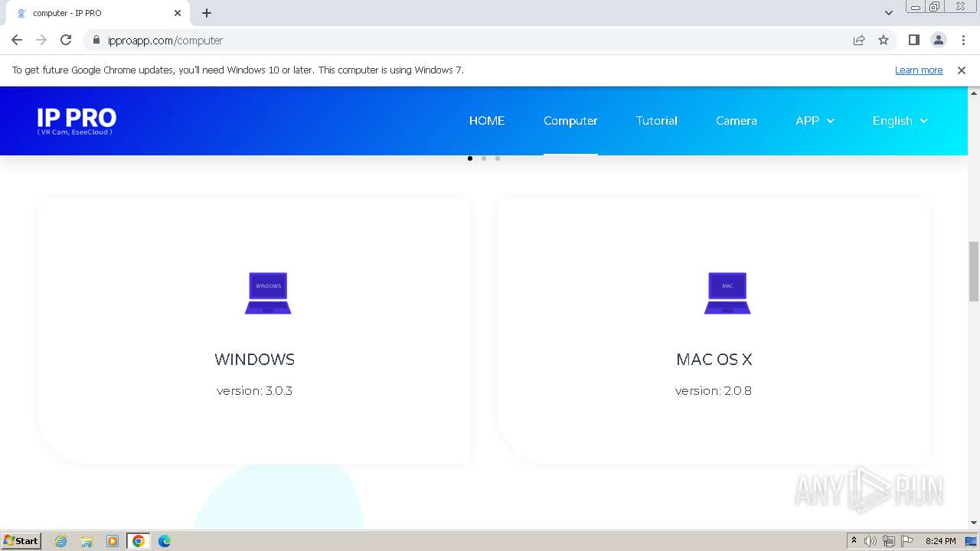This screenshot has width=980, height=551.
Task: Open a new browser tab
Action: tap(207, 13)
